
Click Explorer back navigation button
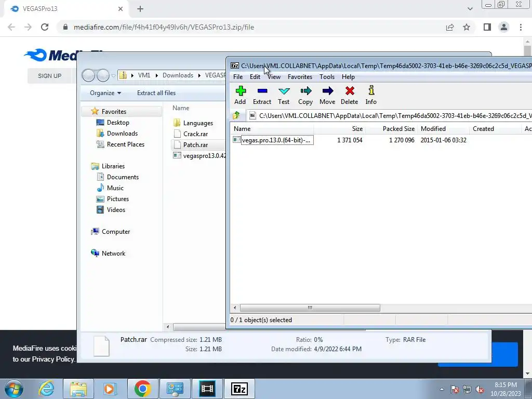88,75
